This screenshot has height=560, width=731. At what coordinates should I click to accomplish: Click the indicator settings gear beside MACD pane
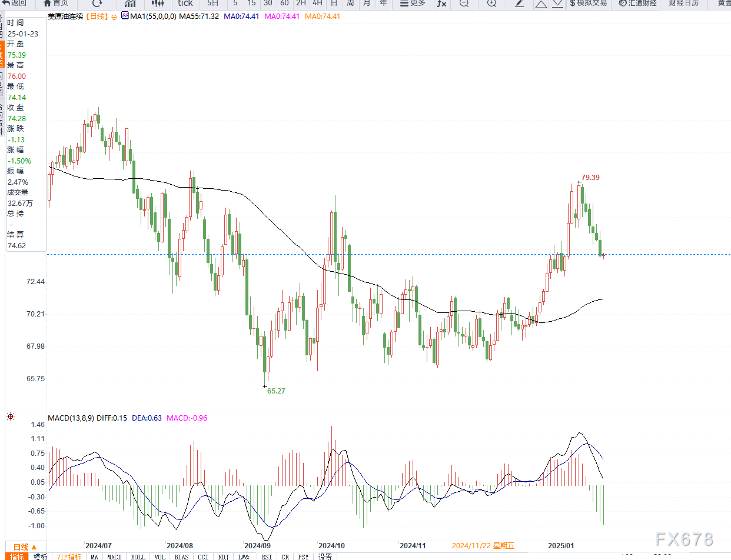click(9, 416)
